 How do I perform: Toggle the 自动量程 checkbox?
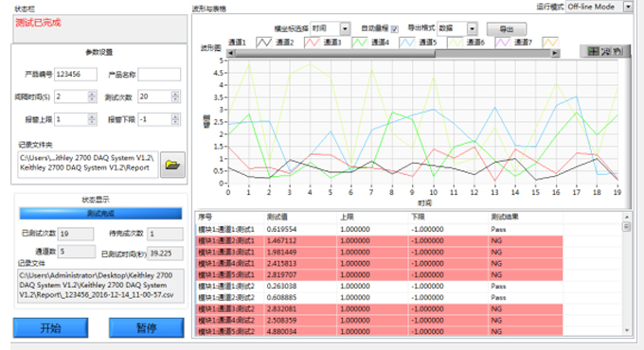tap(394, 28)
